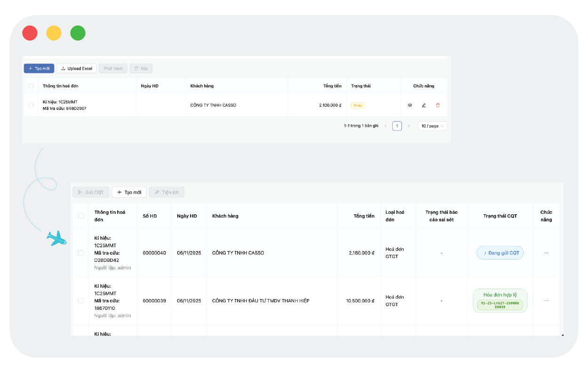Open the Tiện ích utilities menu
The width and height of the screenshot is (588, 373).
pos(167,192)
